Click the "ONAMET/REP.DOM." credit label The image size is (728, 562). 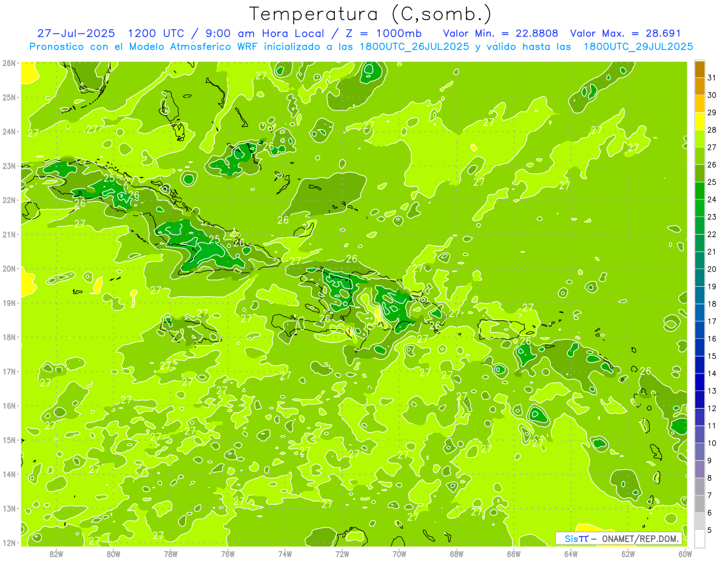(x=641, y=538)
